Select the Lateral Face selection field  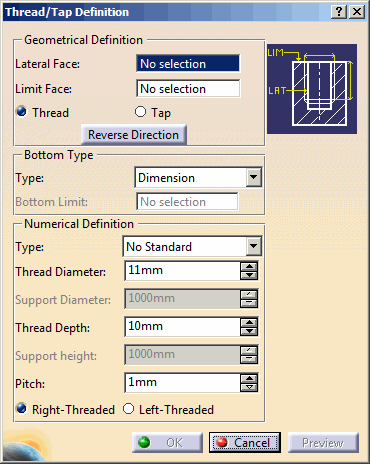tap(188, 63)
